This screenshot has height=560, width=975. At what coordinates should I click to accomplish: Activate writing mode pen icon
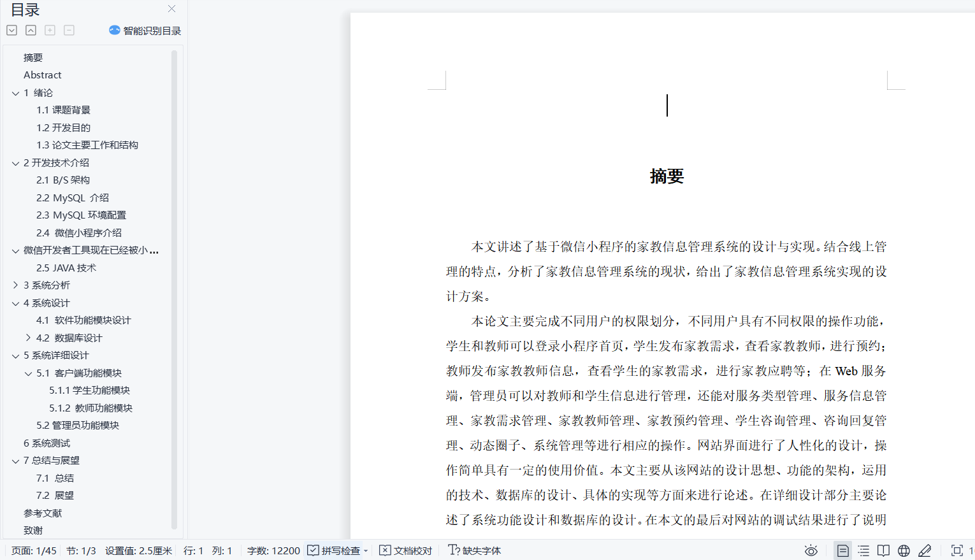click(x=925, y=550)
